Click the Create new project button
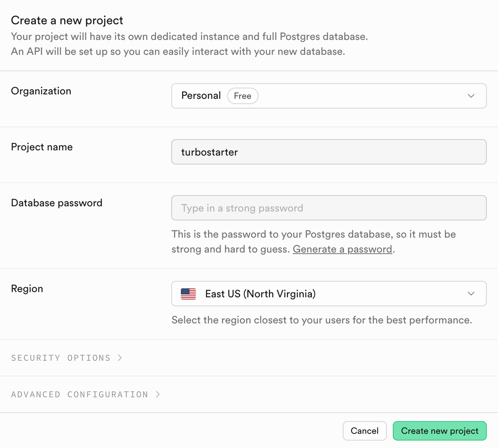This screenshot has height=448, width=498. pos(439,431)
